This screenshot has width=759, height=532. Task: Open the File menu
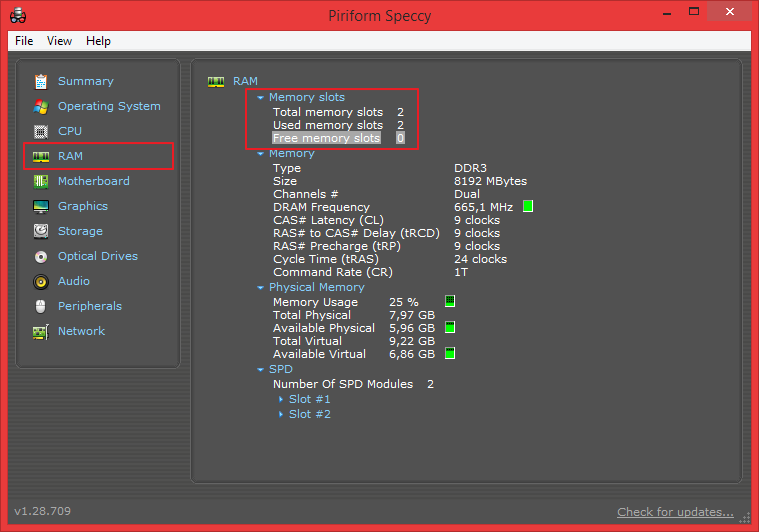coord(24,41)
